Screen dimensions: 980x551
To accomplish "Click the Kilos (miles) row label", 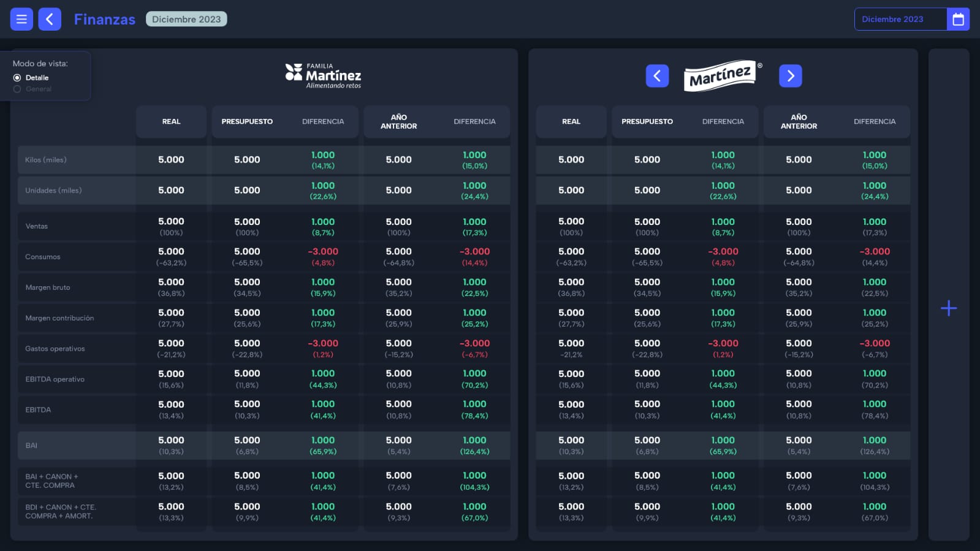I will coord(46,160).
